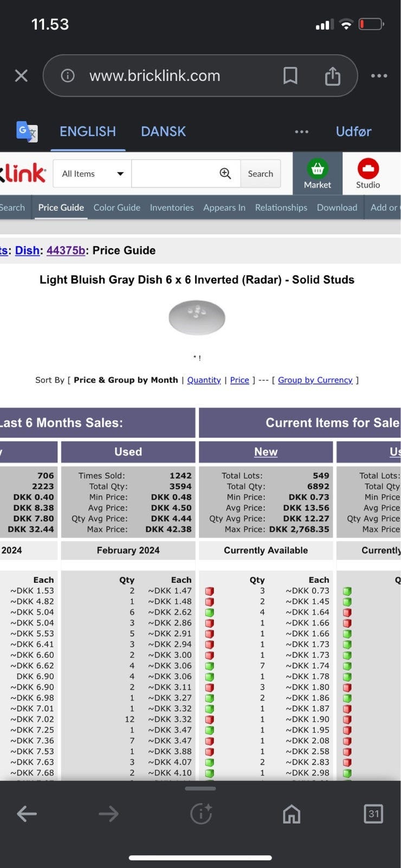Close the browser tab with X
The width and height of the screenshot is (401, 868).
[21, 75]
